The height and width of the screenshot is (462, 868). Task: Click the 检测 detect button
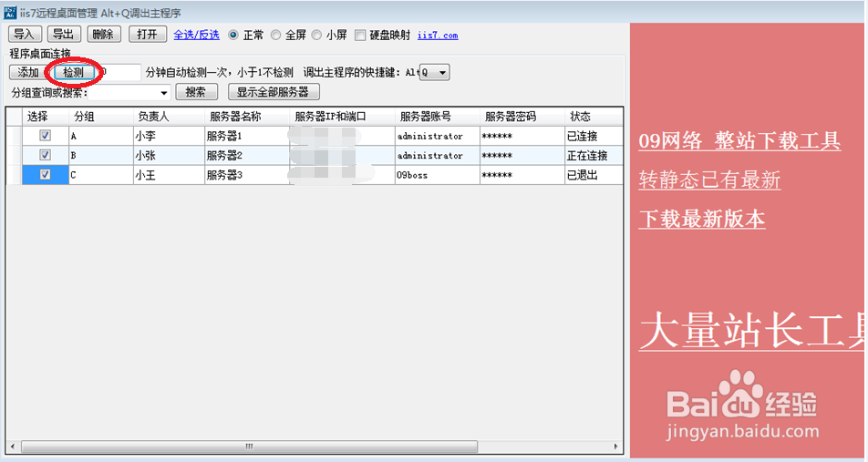(74, 73)
